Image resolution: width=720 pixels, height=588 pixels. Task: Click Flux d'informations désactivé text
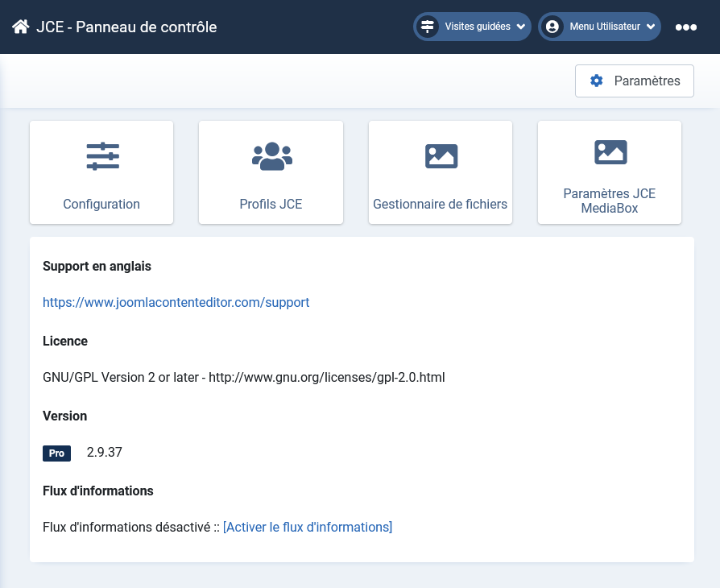click(x=126, y=527)
